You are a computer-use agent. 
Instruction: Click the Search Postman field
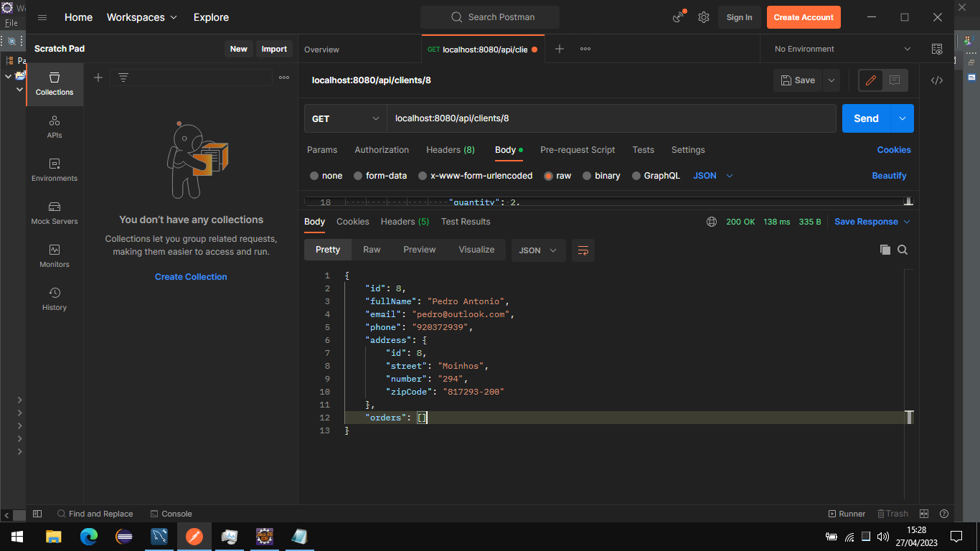[x=490, y=17]
